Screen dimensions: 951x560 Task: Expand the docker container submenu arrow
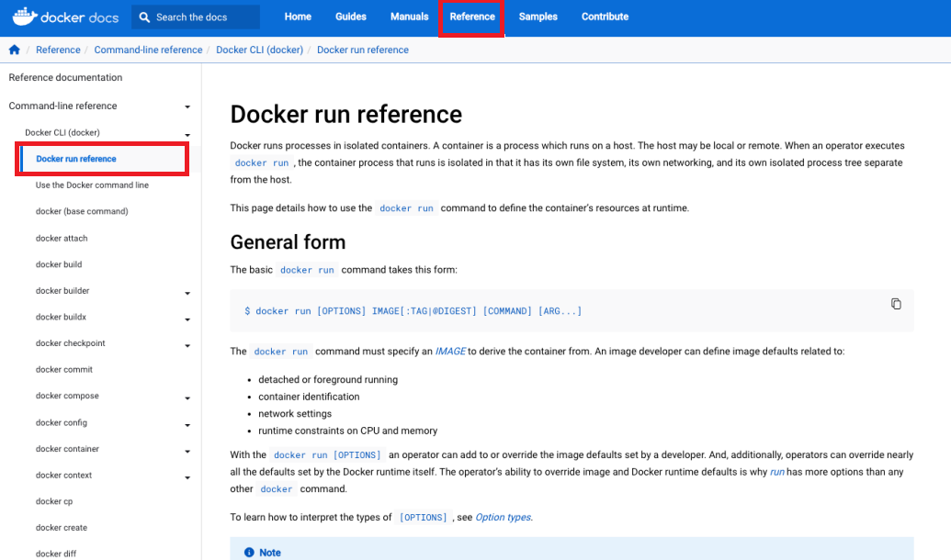pyautogui.click(x=187, y=451)
